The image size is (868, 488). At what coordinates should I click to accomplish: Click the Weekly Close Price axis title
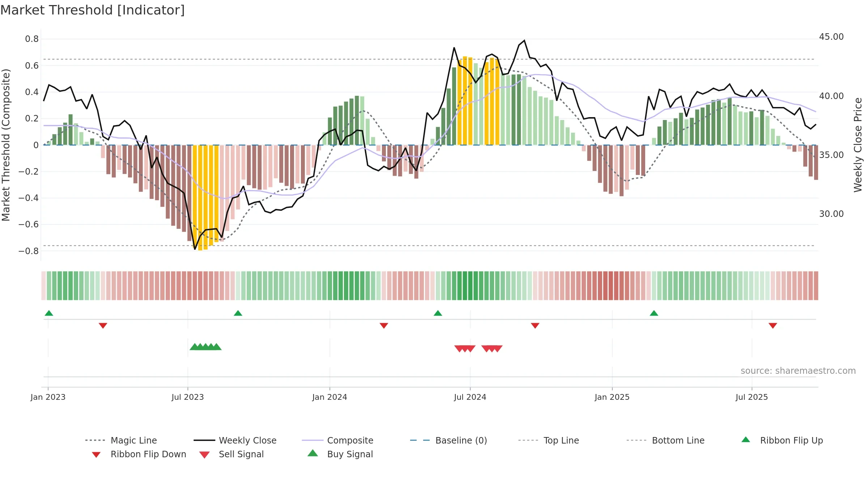(x=858, y=145)
